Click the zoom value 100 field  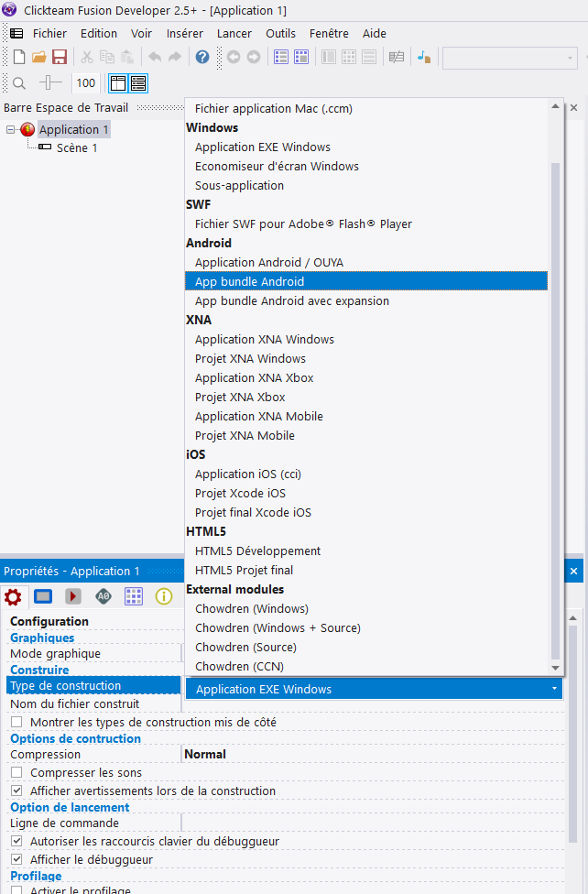pyautogui.click(x=86, y=83)
